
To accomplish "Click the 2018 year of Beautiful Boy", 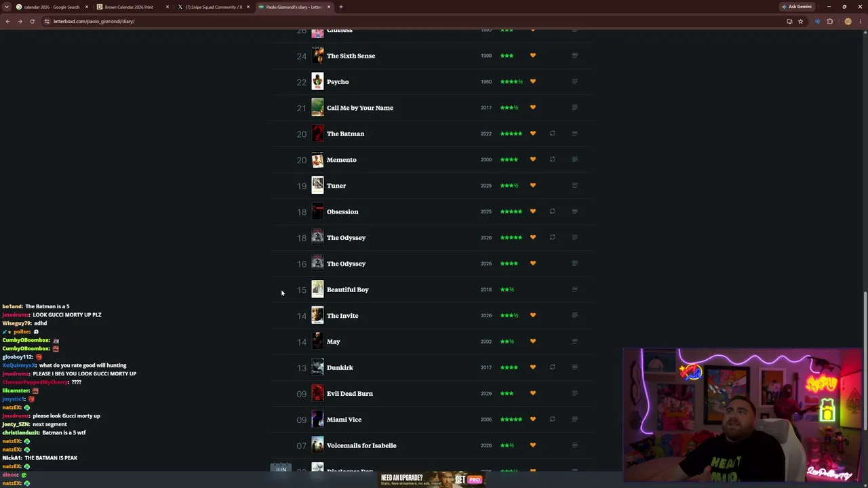I will click(x=486, y=289).
